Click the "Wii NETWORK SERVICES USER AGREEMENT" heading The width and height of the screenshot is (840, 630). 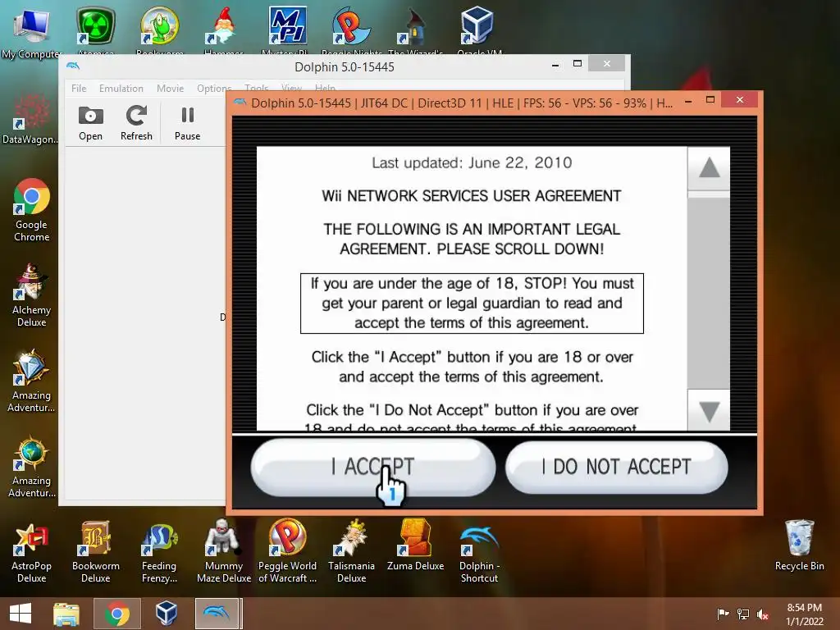pyautogui.click(x=472, y=196)
